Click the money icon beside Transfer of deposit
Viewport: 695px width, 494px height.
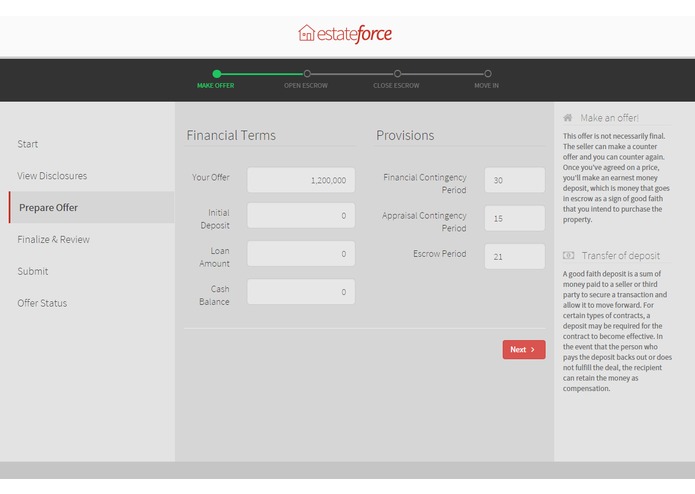click(568, 255)
